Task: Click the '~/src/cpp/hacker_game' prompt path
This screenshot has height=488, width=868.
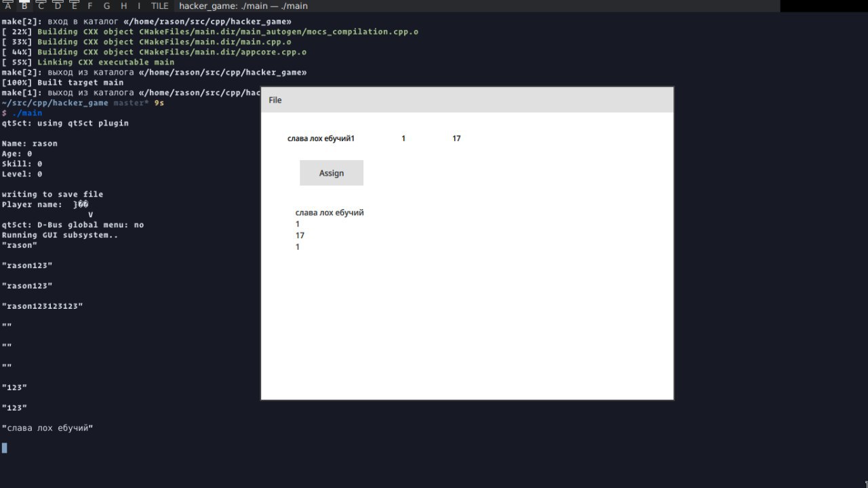Action: point(55,103)
